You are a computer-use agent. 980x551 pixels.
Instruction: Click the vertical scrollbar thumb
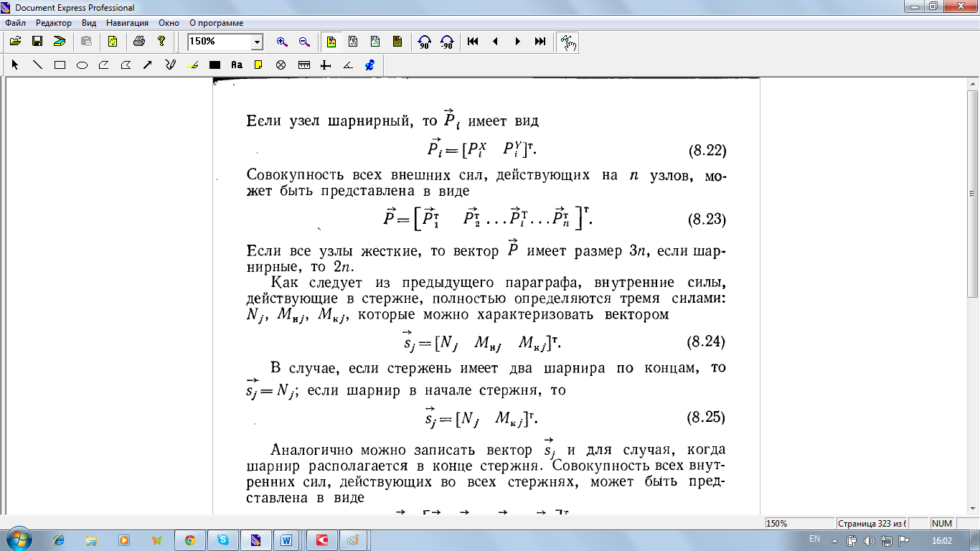pos(974,194)
